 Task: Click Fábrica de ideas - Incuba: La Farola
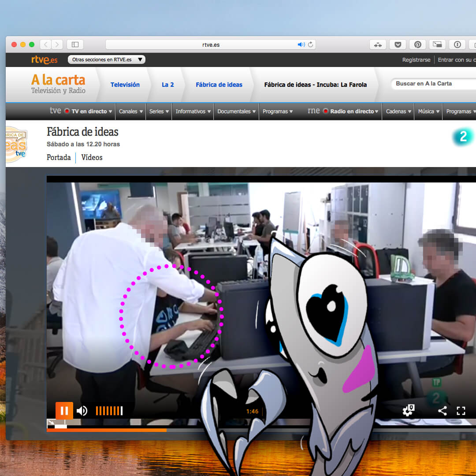316,85
